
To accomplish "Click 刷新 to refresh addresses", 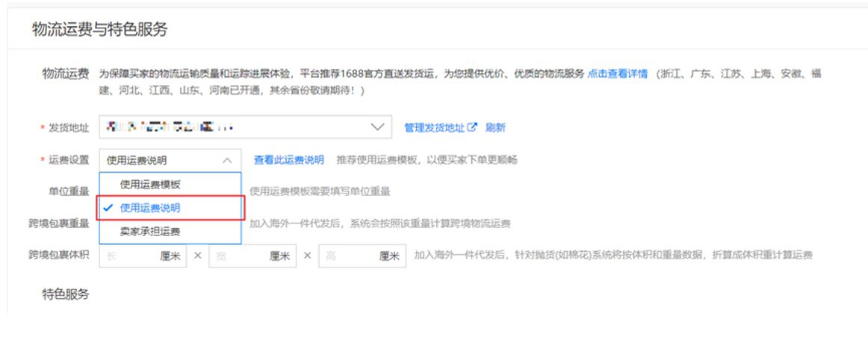I will pos(495,128).
